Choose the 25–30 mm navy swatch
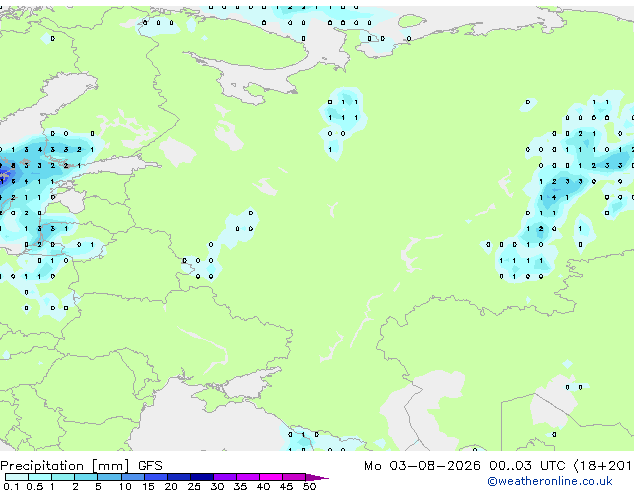 201,477
